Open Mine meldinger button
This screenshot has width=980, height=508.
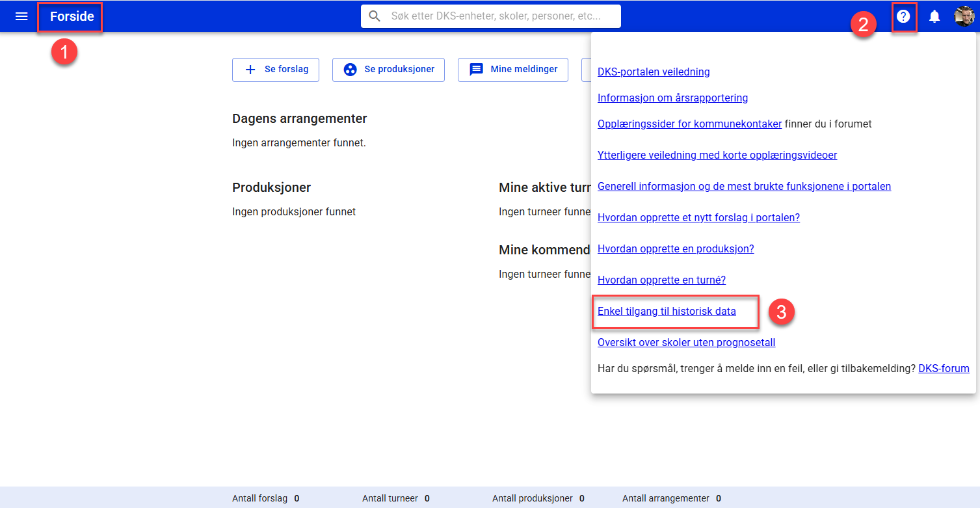coord(512,70)
